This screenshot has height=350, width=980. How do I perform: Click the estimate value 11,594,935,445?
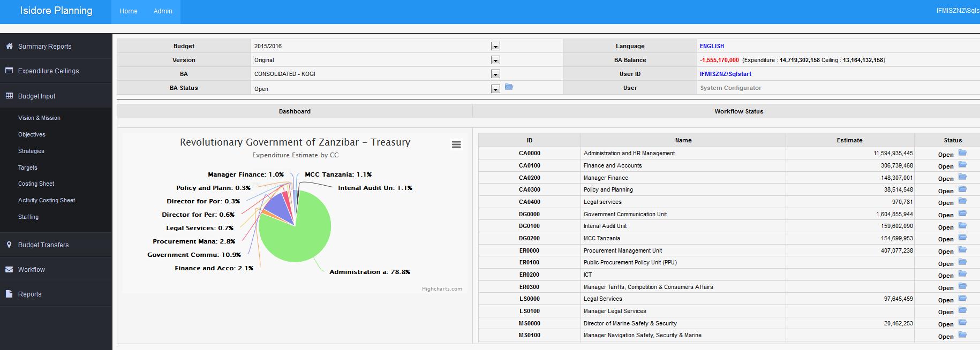pyautogui.click(x=893, y=153)
